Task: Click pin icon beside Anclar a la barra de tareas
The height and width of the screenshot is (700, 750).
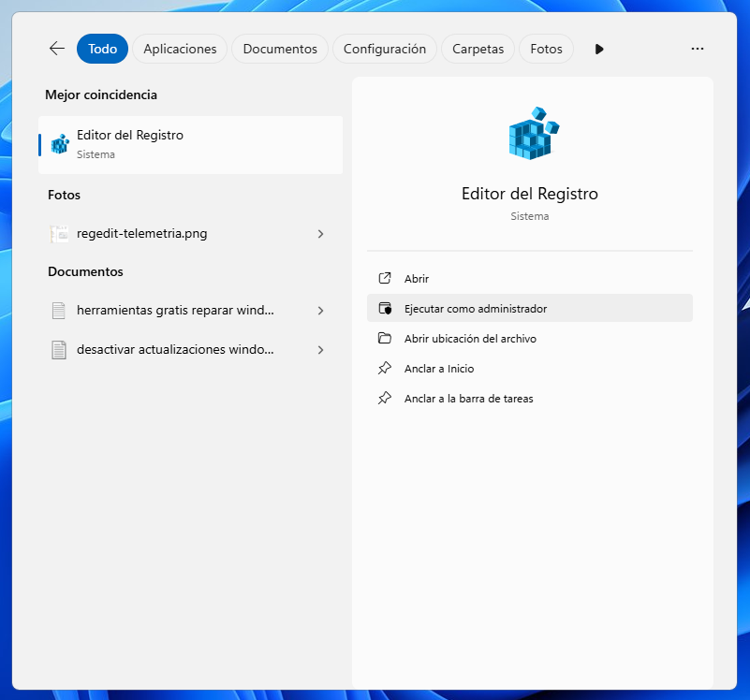Action: tap(385, 398)
